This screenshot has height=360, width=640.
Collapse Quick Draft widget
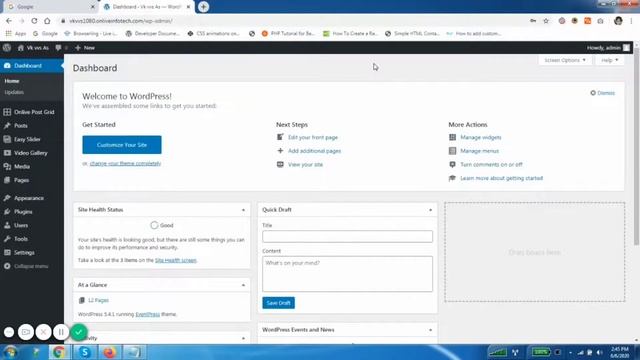[430, 210]
